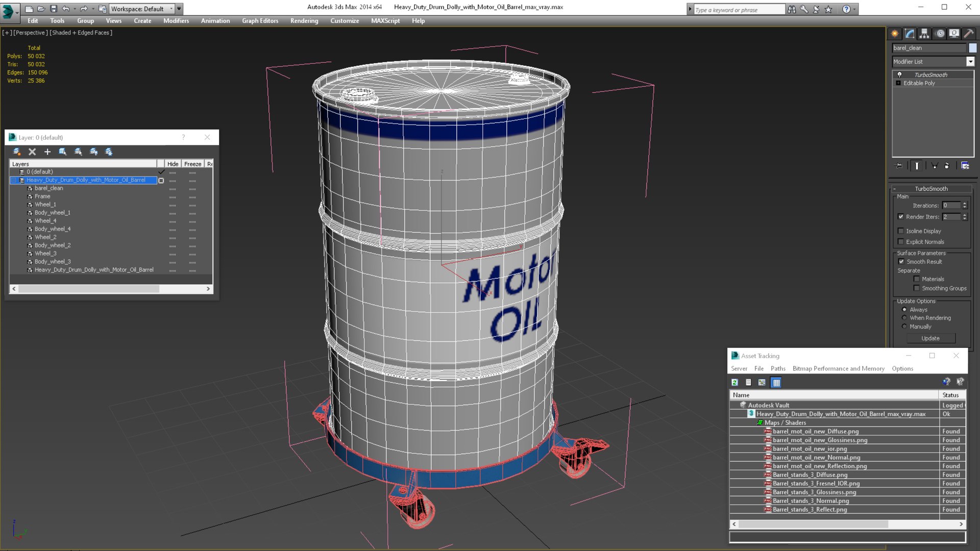Click the Freeze column header in Layer dialog
Viewport: 980px width, 551px height.
[193, 164]
